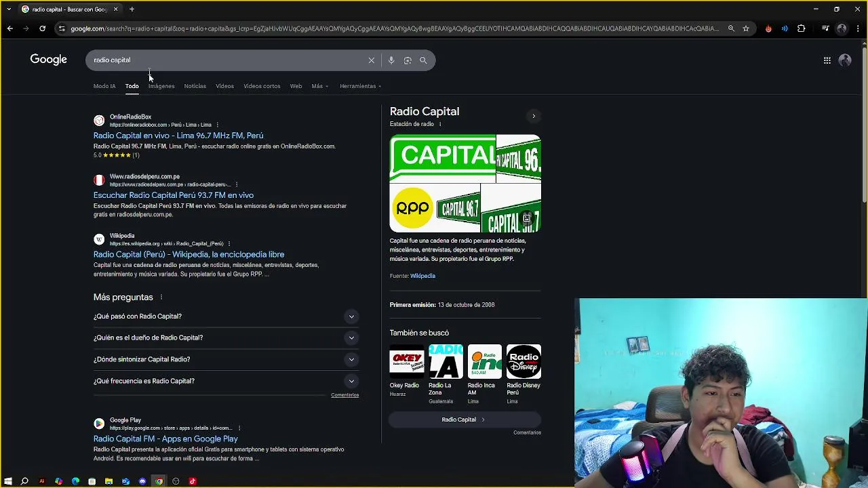Open options beside Más preguntas heading
The image size is (868, 488).
click(x=161, y=297)
